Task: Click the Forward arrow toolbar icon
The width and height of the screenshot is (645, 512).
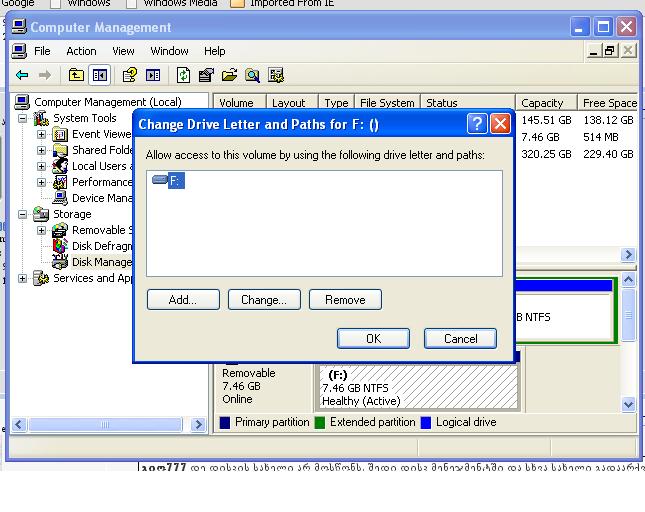Action: click(x=44, y=75)
